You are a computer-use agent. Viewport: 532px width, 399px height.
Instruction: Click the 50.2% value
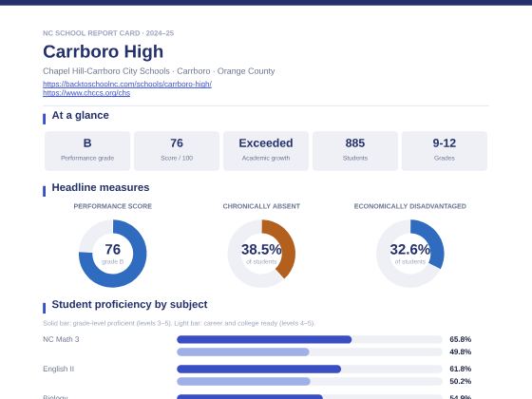[x=461, y=381]
